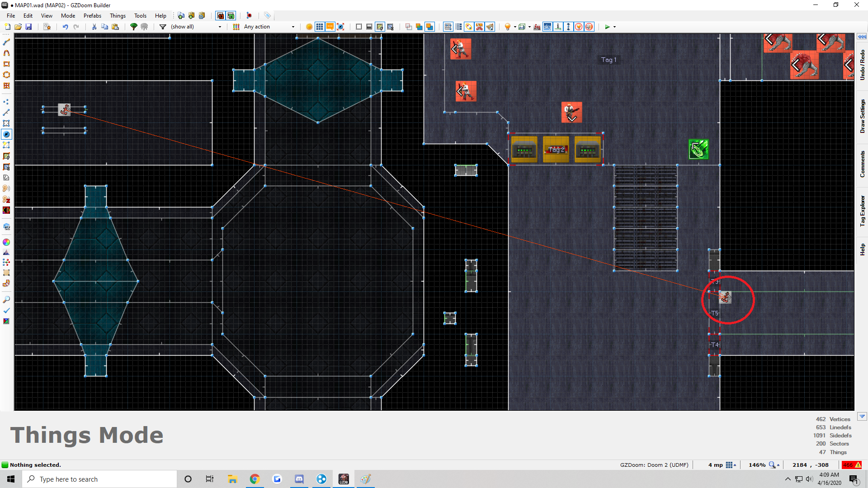Viewport: 868px width, 488px height.
Task: Run Map Analysis checkmark tool
Action: 6,310
